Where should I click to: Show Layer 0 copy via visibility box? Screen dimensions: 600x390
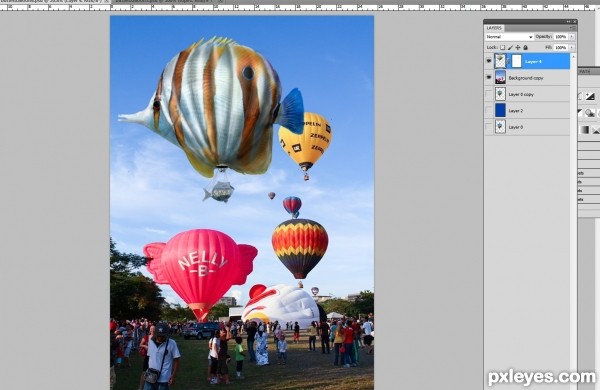pos(489,94)
